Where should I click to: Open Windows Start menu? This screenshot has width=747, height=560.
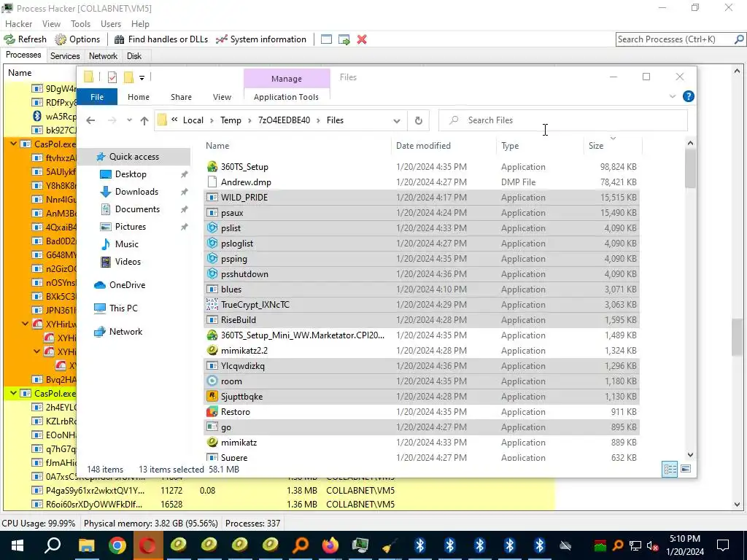coord(18,545)
